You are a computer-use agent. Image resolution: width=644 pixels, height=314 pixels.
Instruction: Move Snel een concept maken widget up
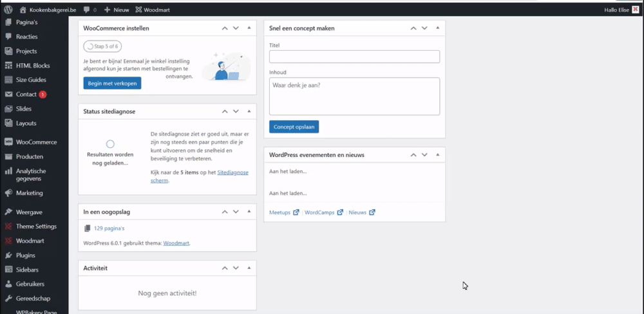click(x=413, y=28)
